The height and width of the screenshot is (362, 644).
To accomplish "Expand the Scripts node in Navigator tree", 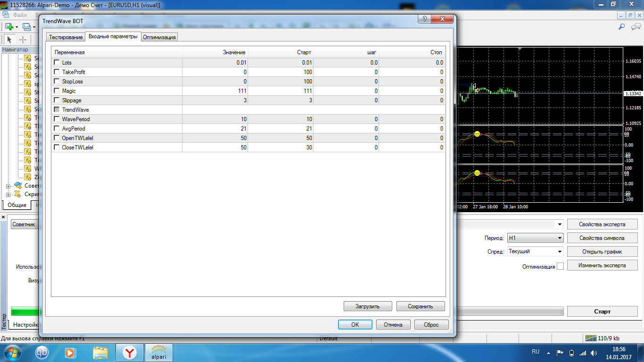I will [x=8, y=195].
